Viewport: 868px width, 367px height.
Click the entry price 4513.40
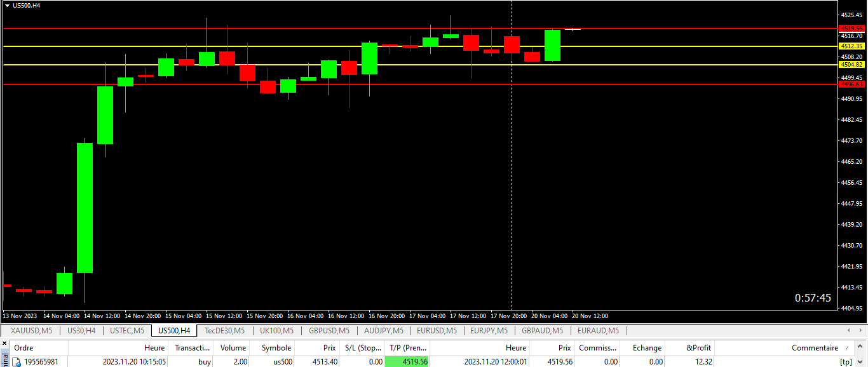coord(325,362)
